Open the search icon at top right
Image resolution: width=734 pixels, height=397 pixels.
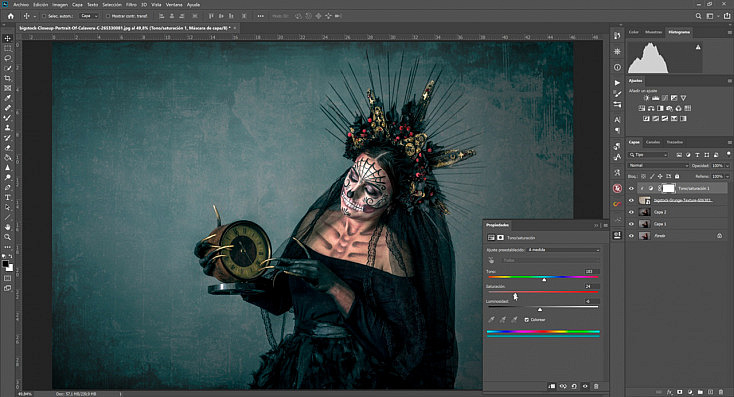(698, 16)
